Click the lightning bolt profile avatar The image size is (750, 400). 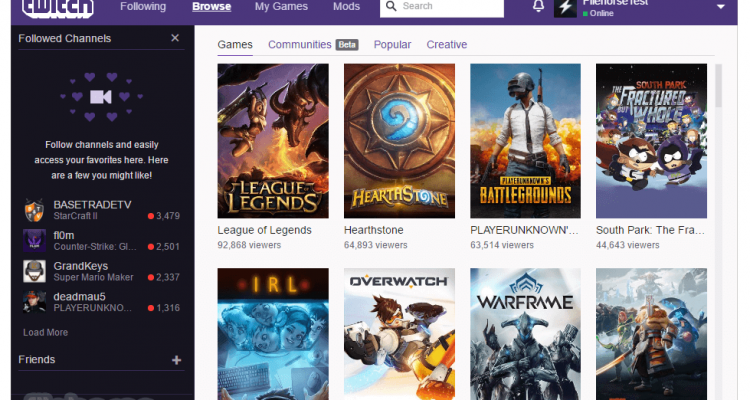(565, 8)
